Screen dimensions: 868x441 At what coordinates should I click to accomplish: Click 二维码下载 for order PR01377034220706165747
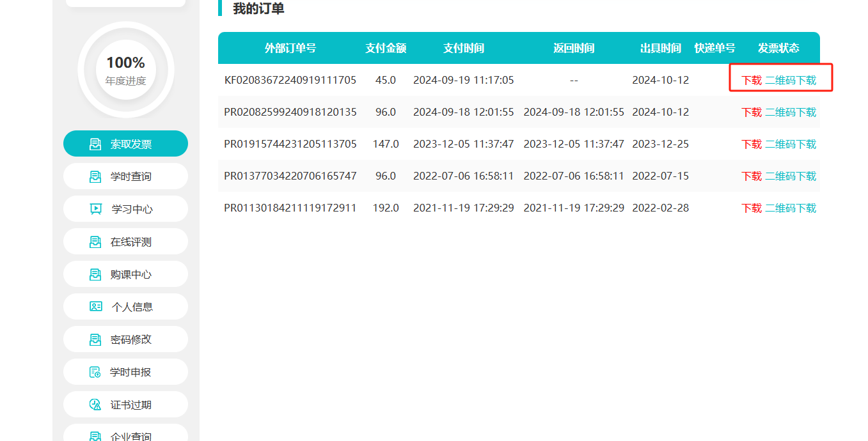[791, 176]
